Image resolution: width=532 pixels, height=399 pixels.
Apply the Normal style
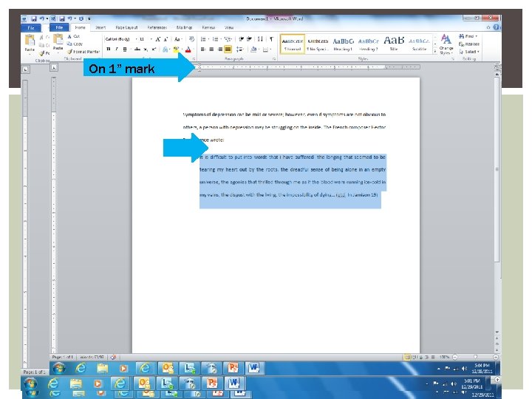pyautogui.click(x=293, y=44)
